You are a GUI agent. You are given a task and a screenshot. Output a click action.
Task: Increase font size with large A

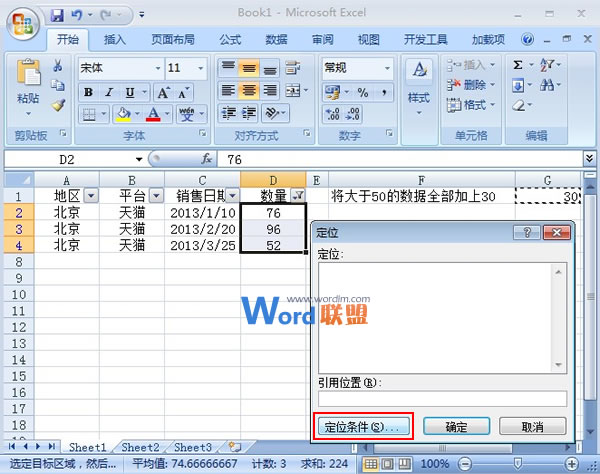click(x=163, y=92)
